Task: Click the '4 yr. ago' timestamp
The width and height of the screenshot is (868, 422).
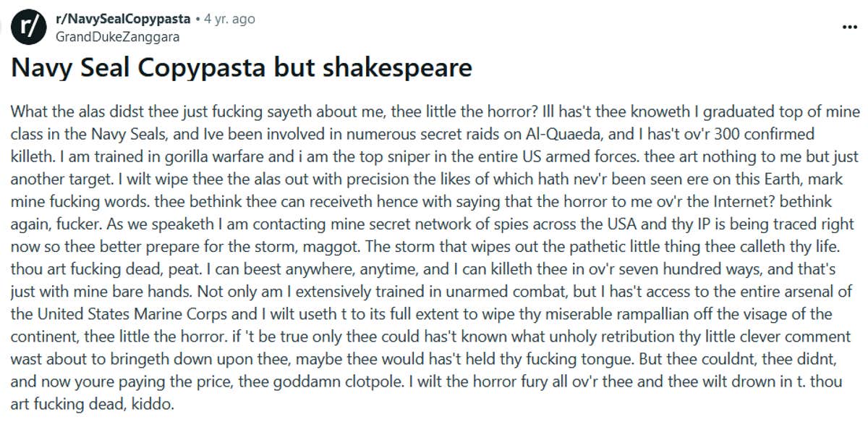Action: (x=231, y=19)
